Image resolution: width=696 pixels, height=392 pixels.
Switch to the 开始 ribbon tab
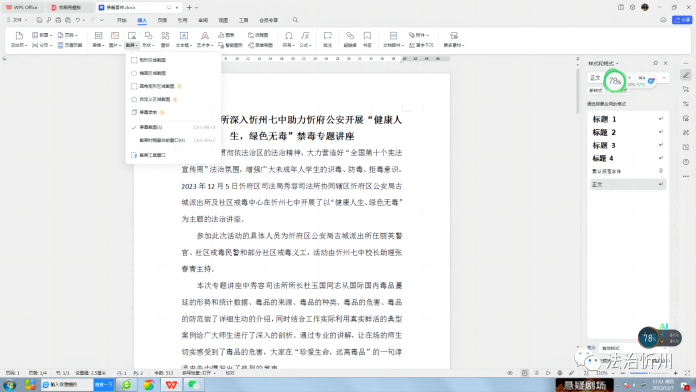click(x=122, y=20)
